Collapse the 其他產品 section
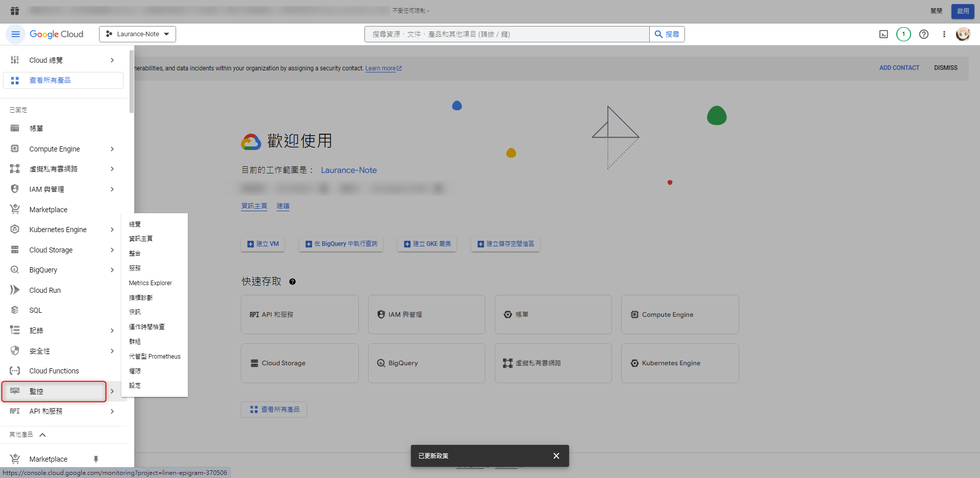The width and height of the screenshot is (980, 478). pyautogui.click(x=43, y=435)
